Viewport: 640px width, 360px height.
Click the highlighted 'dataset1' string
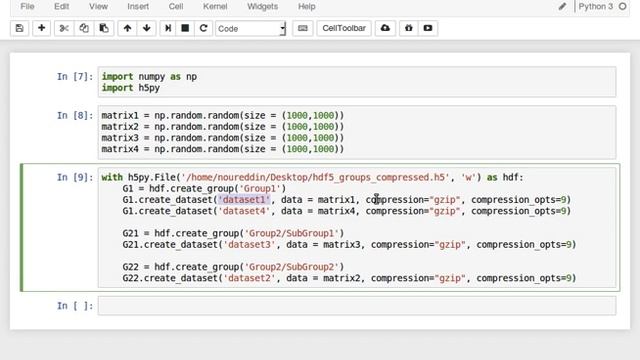(244, 200)
